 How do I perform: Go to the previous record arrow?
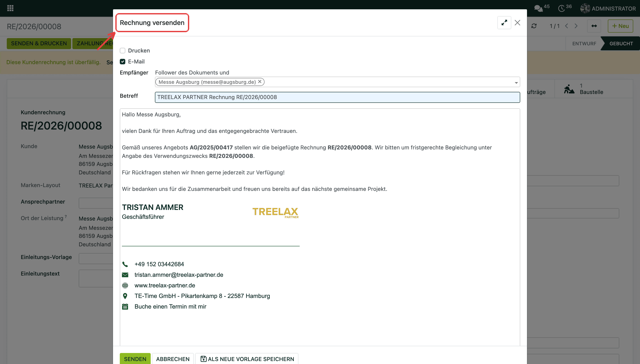point(567,26)
